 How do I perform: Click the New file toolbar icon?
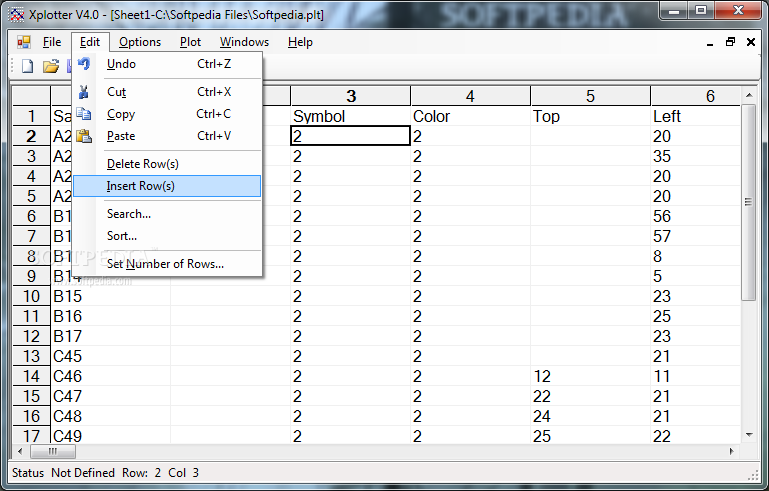pos(27,66)
